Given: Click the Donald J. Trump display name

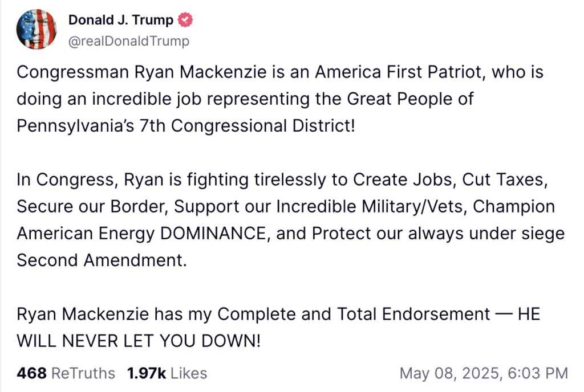Looking at the screenshot, I should tap(121, 20).
